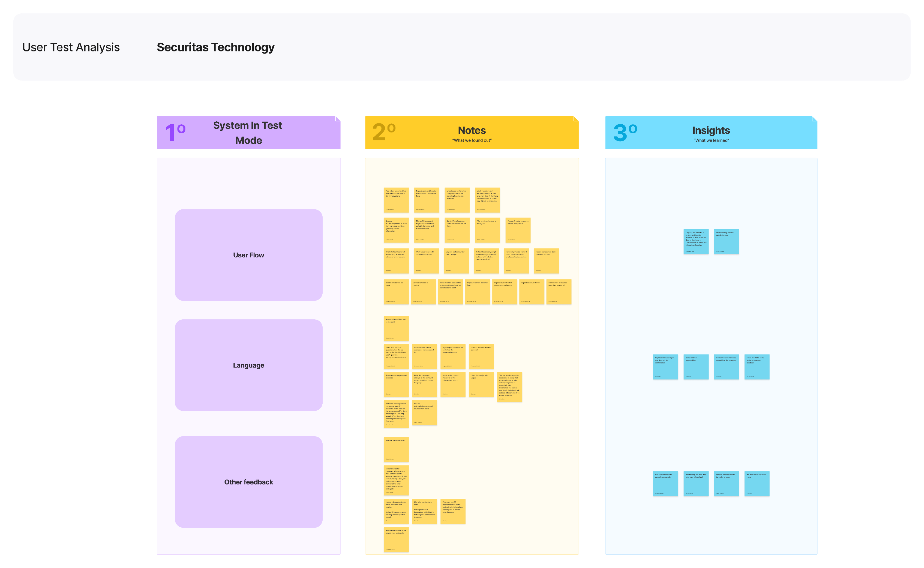924x568 pixels.
Task: Select the Other feedback card
Action: point(249,482)
